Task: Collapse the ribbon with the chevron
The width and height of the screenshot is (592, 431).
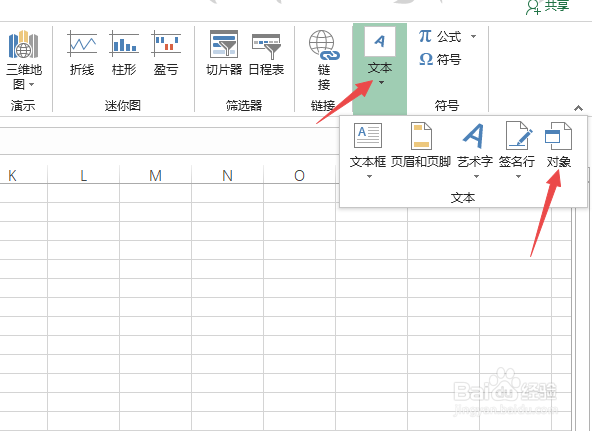Action: 578,109
